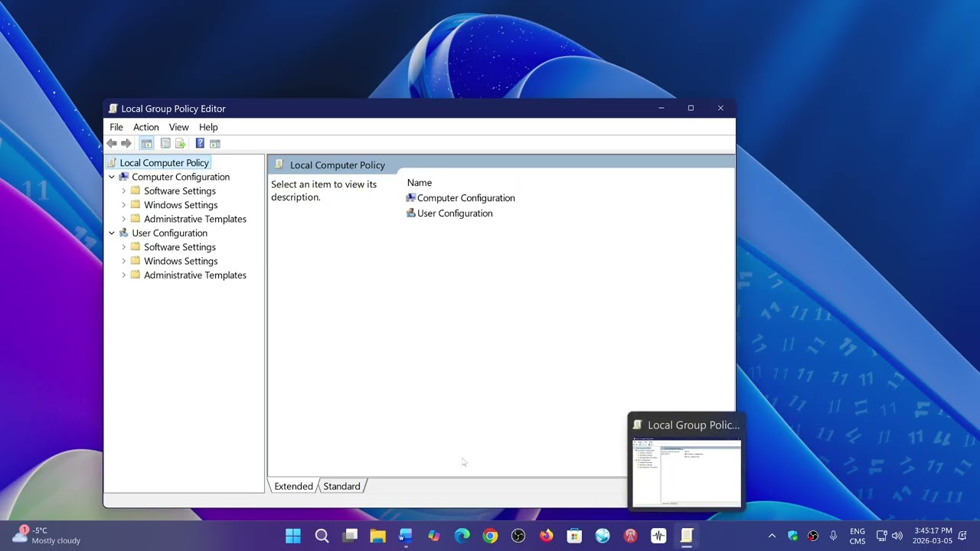Select Local Computer Policy root in tree
The width and height of the screenshot is (980, 551).
click(164, 162)
